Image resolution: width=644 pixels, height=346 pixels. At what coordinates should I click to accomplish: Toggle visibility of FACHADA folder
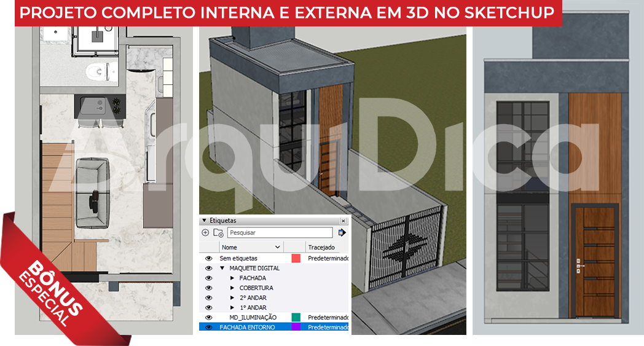(x=209, y=278)
